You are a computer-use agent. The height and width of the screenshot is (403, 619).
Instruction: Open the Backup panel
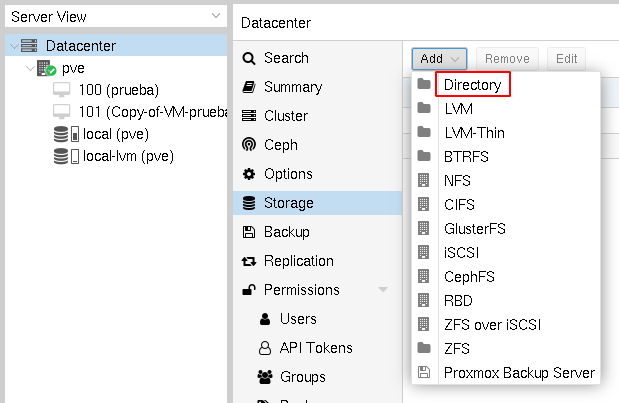317,232
